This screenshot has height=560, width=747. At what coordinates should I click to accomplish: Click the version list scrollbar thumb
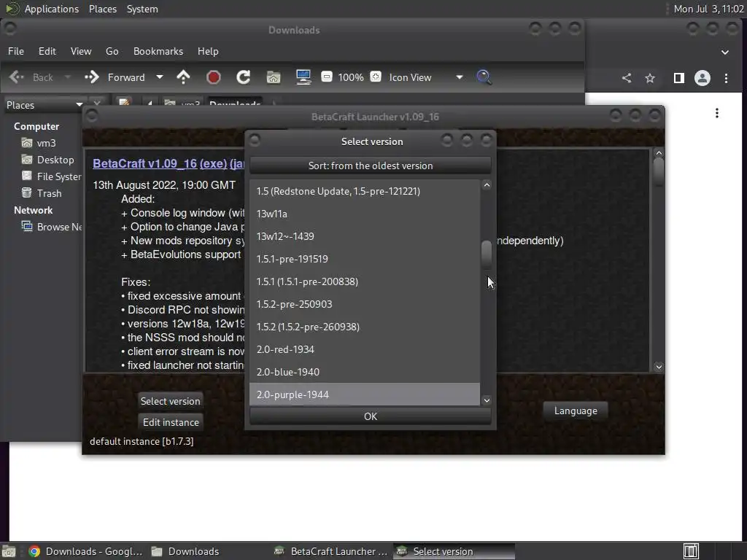(487, 254)
